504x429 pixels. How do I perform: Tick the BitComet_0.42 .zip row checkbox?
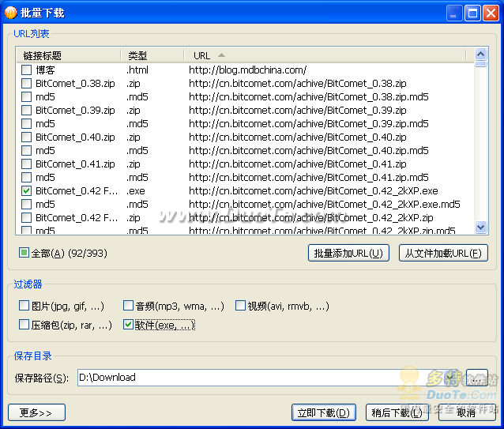point(26,217)
